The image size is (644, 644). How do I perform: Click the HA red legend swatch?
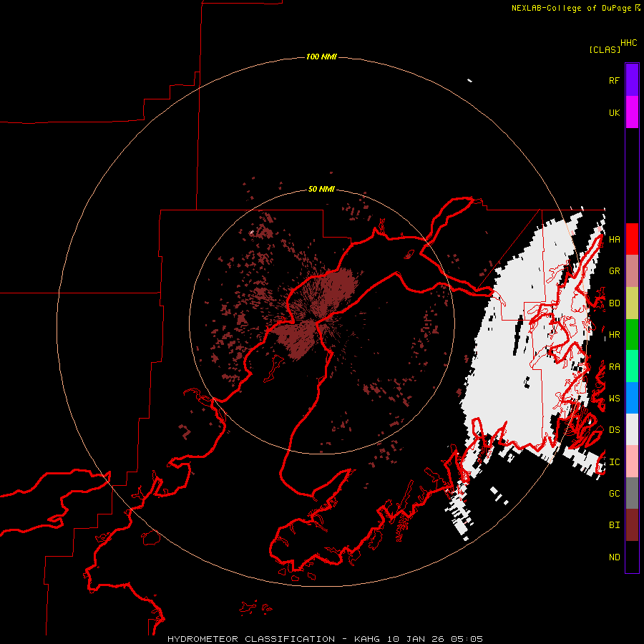tap(632, 239)
